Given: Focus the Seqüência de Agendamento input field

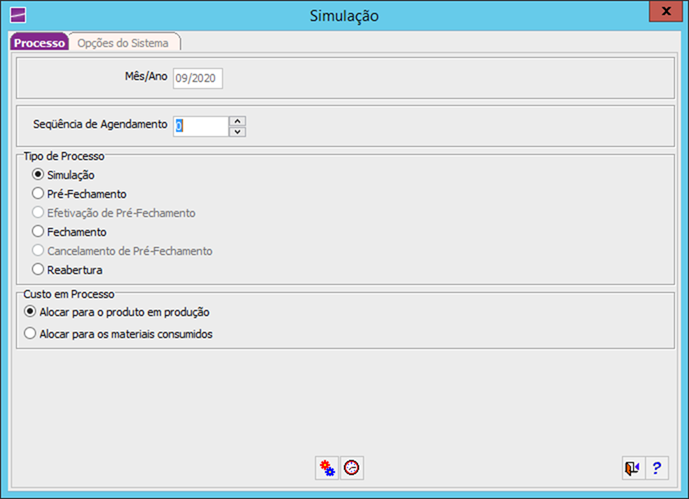Looking at the screenshot, I should click(200, 126).
